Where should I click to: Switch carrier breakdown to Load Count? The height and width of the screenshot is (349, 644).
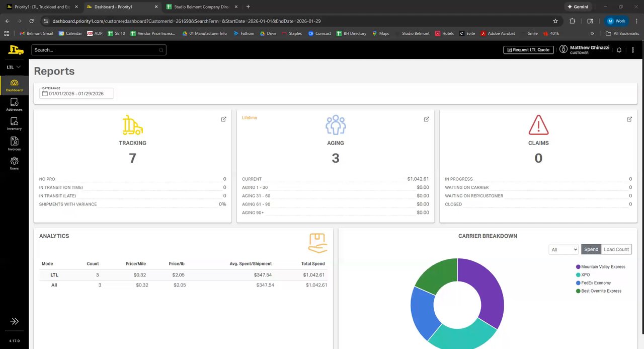(616, 249)
